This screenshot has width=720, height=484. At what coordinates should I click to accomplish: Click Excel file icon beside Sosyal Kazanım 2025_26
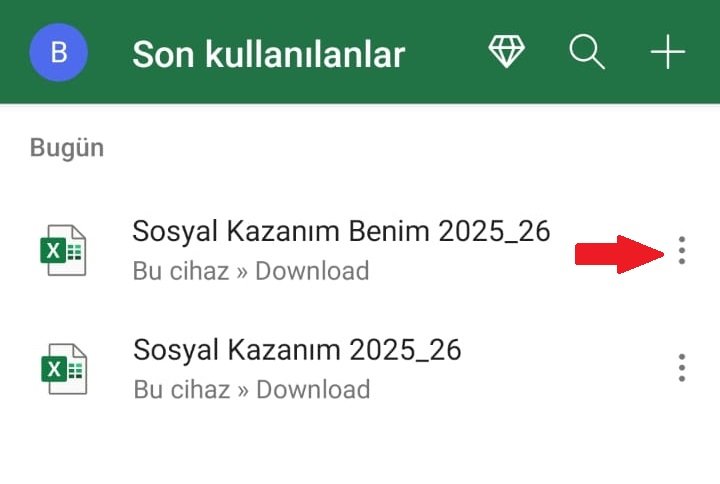tap(64, 369)
